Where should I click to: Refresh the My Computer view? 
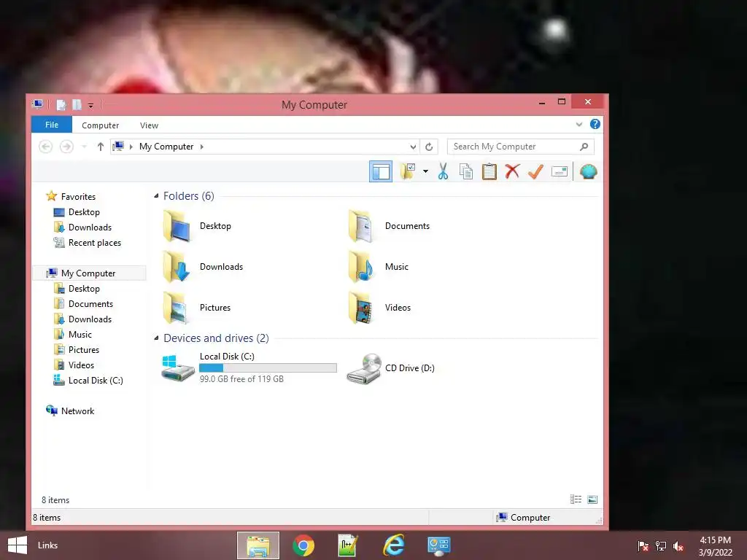(429, 147)
